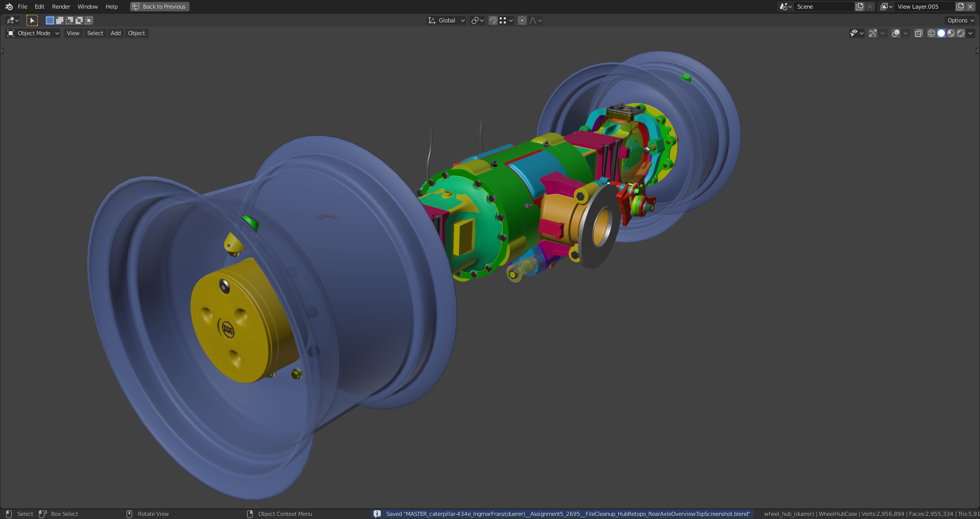Screen dimensions: 980x519
Task: Remove View Layer.005 with X icon
Action: click(x=970, y=7)
